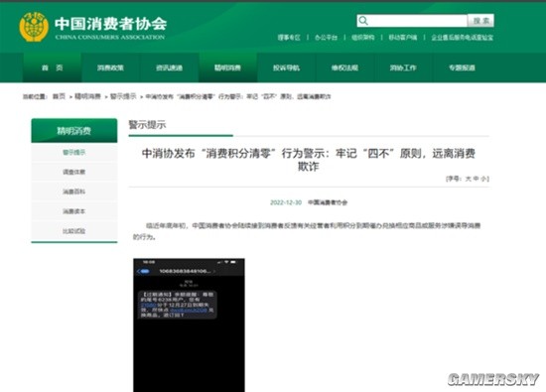Open 投诉导航 navigation menu item

click(x=286, y=67)
